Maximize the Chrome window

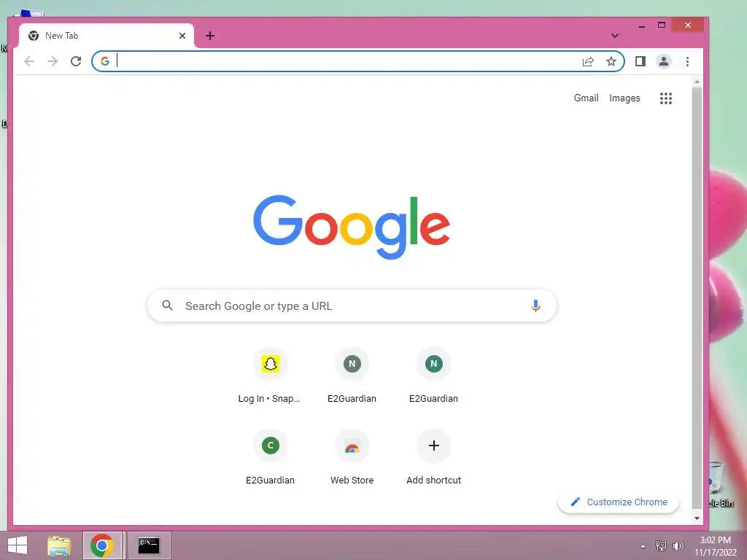click(662, 26)
